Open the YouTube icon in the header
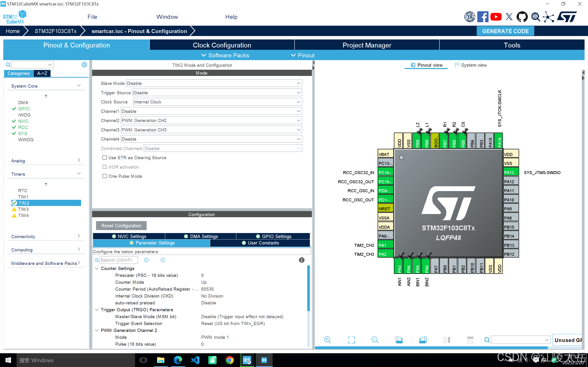This screenshot has height=367, width=588. coord(496,17)
